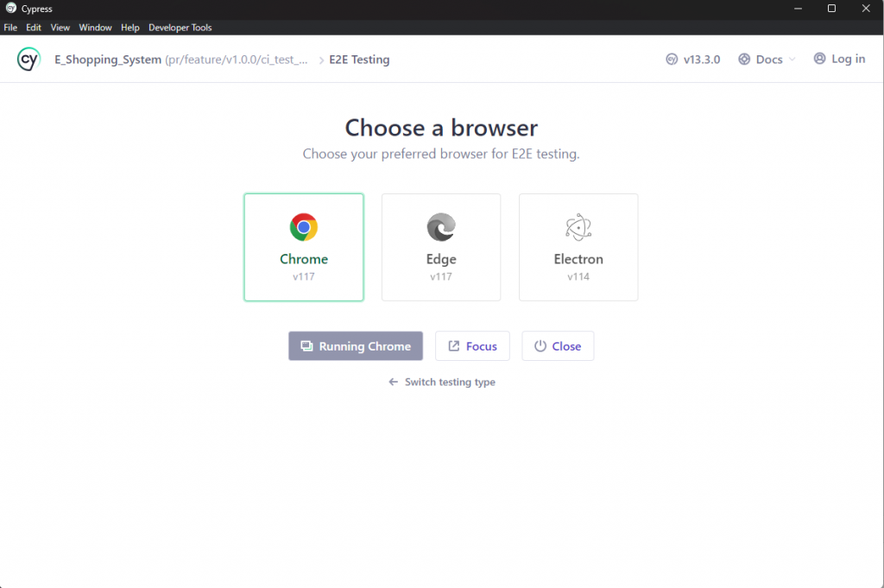Click the Edge v117 version label
Viewport: 884px width, 588px height.
[x=441, y=277]
